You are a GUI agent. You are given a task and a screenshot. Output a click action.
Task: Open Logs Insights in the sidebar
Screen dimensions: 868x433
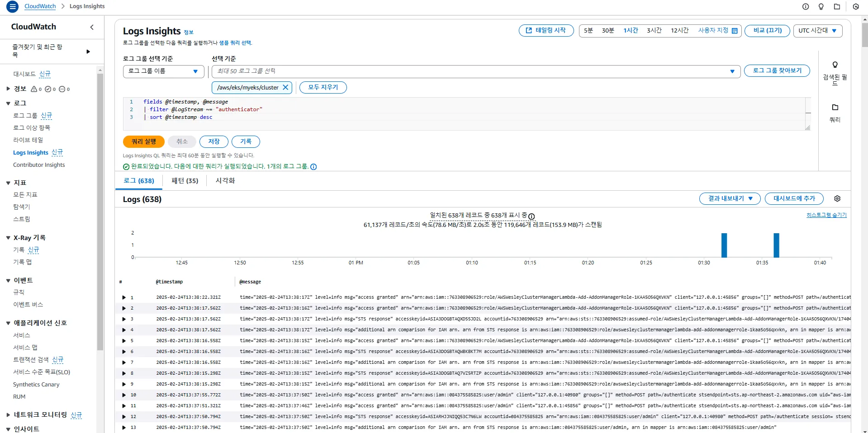(x=31, y=153)
